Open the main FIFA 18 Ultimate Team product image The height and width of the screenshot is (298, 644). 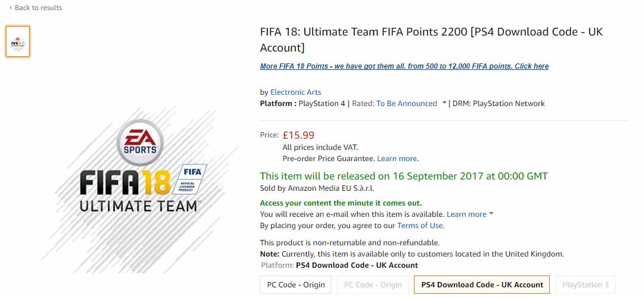pyautogui.click(x=139, y=191)
